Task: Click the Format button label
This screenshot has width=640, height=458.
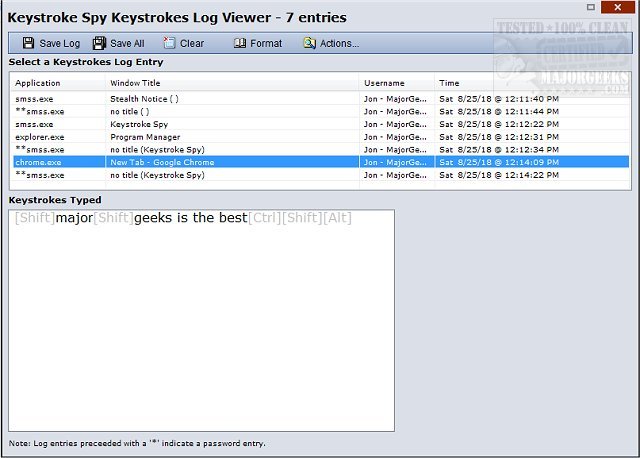Action: (x=266, y=43)
